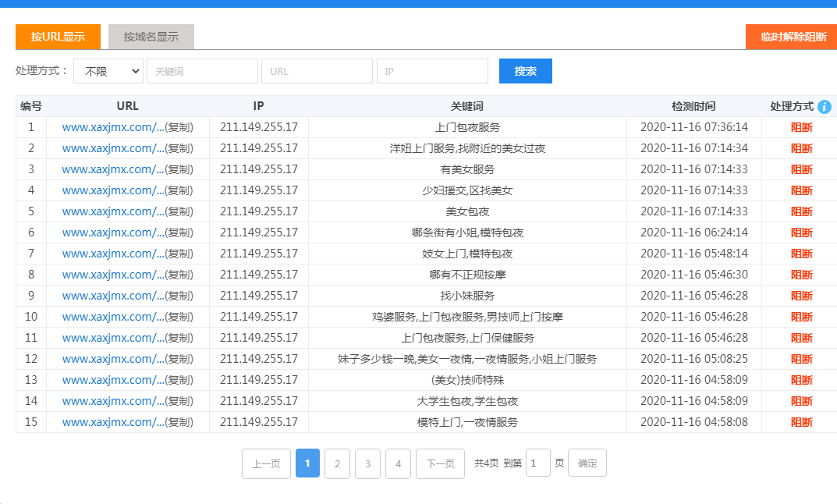Open the 不限 处理方式 dropdown
The height and width of the screenshot is (504, 837).
click(x=108, y=70)
